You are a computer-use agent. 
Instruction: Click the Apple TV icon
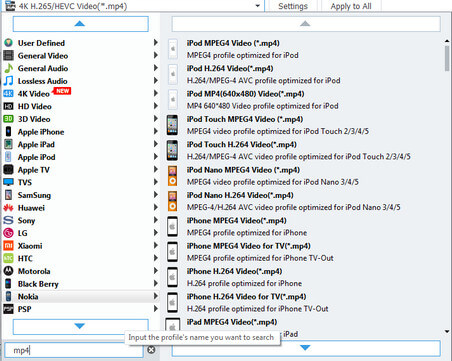pos(8,170)
